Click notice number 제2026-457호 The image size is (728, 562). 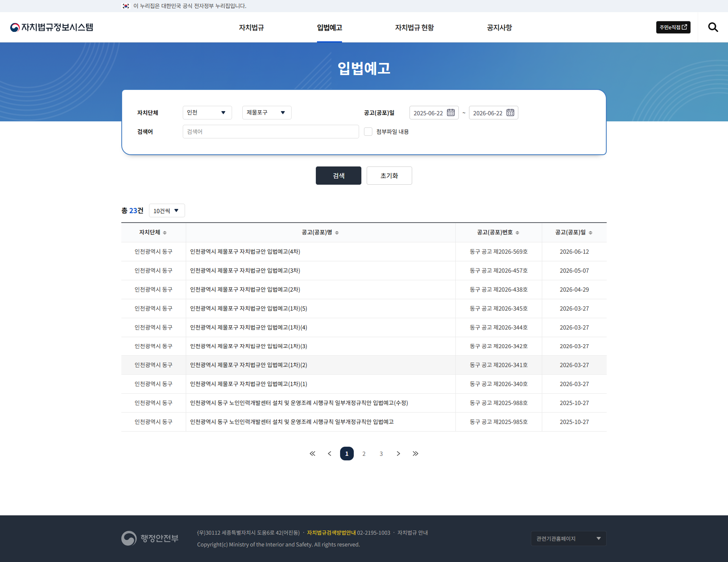[x=499, y=270]
